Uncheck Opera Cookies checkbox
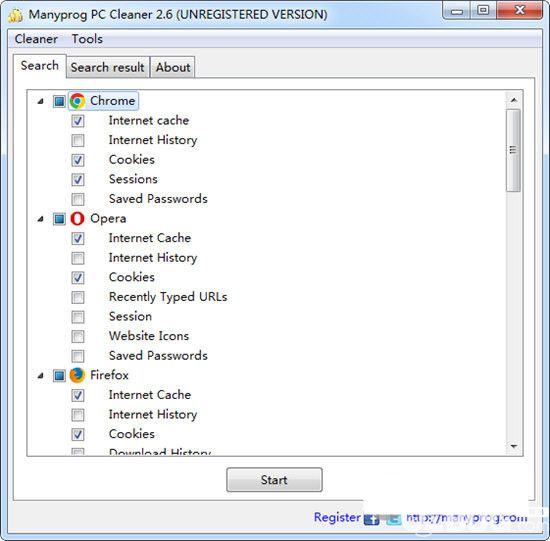The width and height of the screenshot is (550, 541). [x=78, y=278]
